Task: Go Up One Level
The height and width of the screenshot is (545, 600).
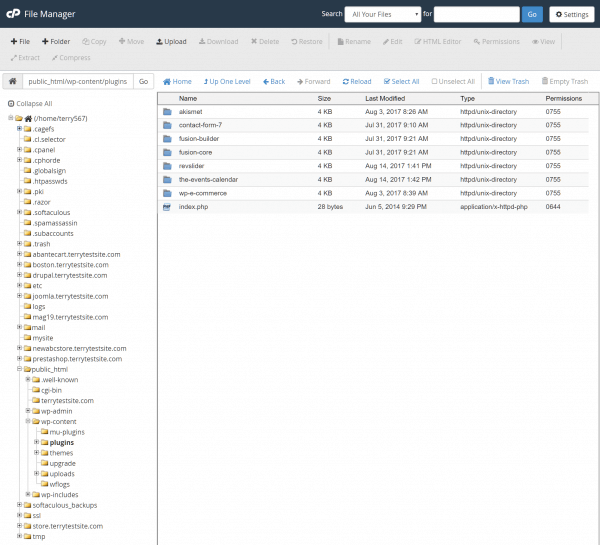Action: tap(227, 82)
